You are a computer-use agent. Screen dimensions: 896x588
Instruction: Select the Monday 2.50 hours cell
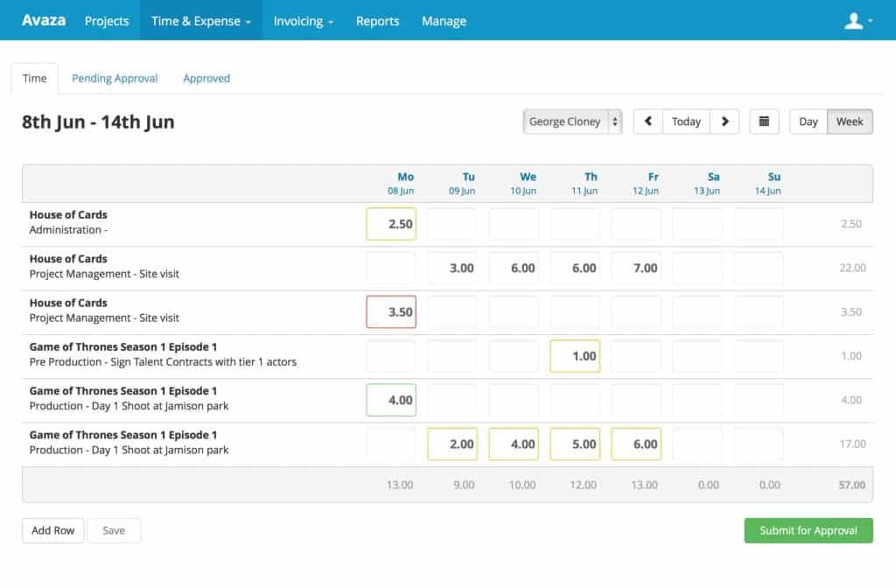pyautogui.click(x=391, y=223)
